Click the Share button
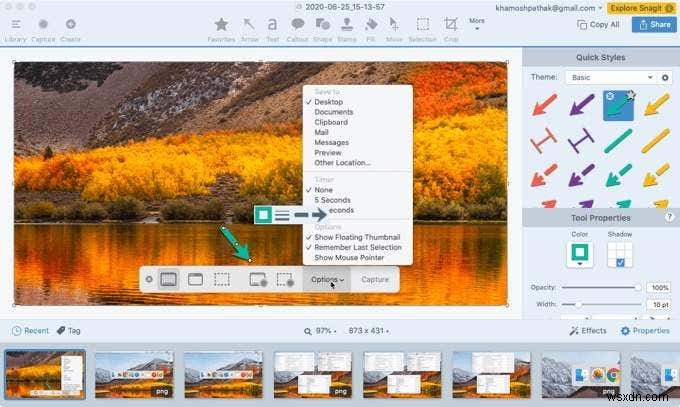This screenshot has height=407, width=680. pos(654,25)
